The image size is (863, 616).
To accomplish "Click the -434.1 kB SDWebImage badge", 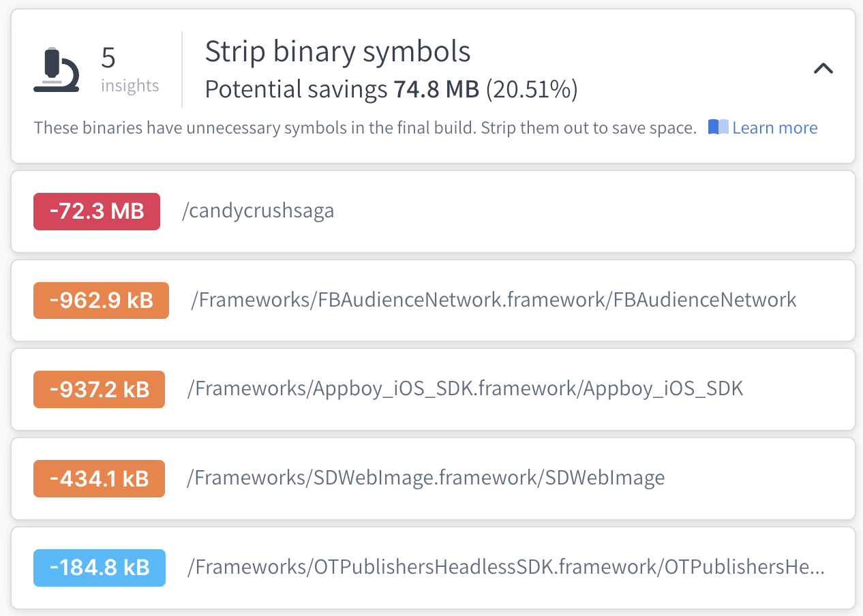I will tap(99, 478).
